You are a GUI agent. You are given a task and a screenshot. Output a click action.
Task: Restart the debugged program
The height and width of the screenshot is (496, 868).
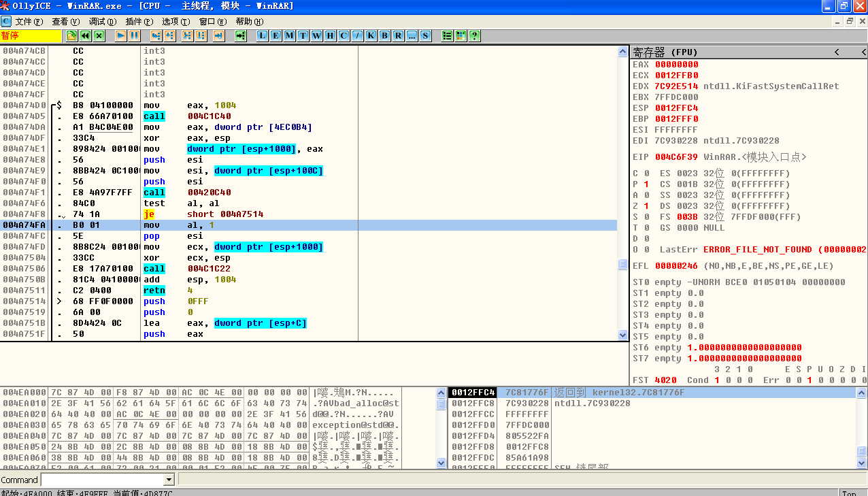coord(86,35)
